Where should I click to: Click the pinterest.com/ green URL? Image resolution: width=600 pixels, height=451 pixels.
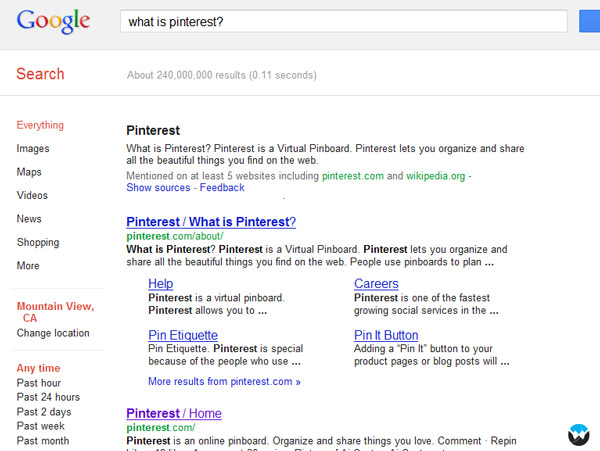point(161,428)
